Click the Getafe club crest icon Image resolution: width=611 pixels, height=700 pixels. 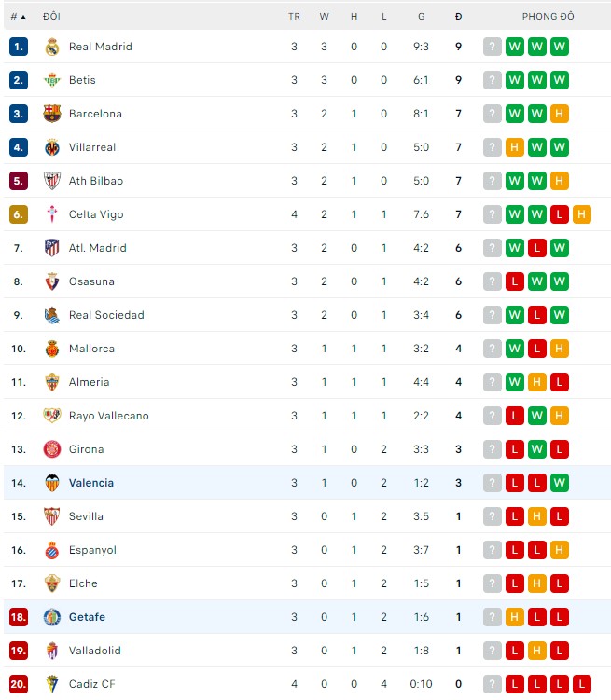pos(52,617)
